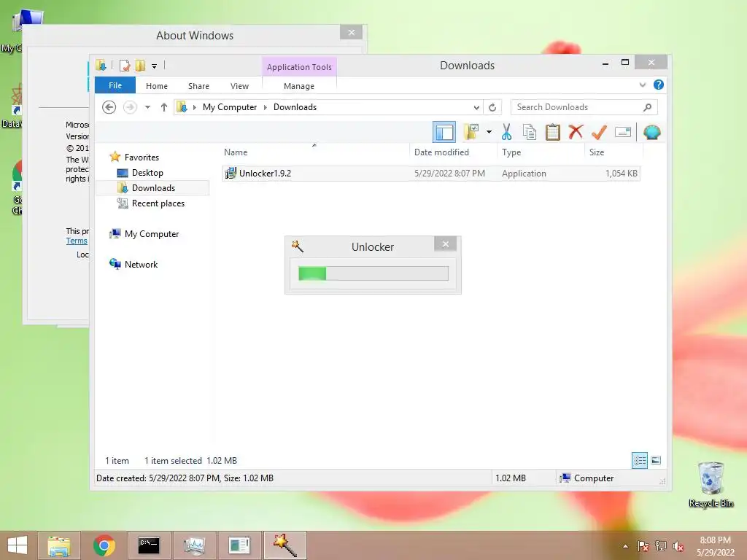Switch to Details view in status bar
The image size is (747, 560).
[640, 461]
